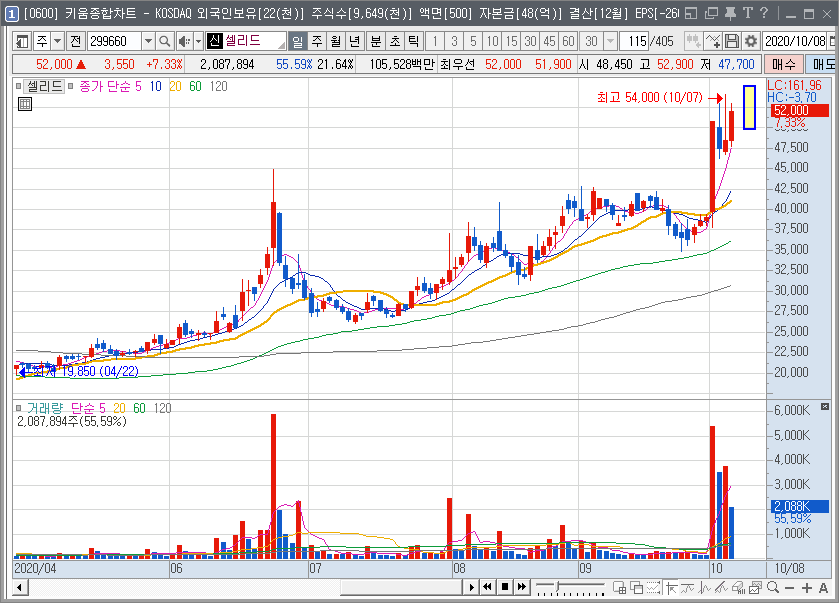Click the 거래량 volume indicator legend
The image size is (839, 603).
45,408
